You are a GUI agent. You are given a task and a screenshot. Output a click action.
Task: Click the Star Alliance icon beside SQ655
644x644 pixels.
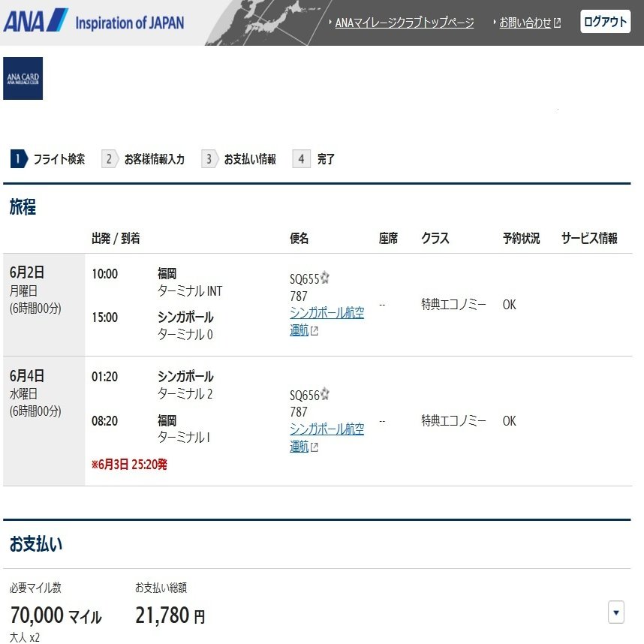click(325, 277)
